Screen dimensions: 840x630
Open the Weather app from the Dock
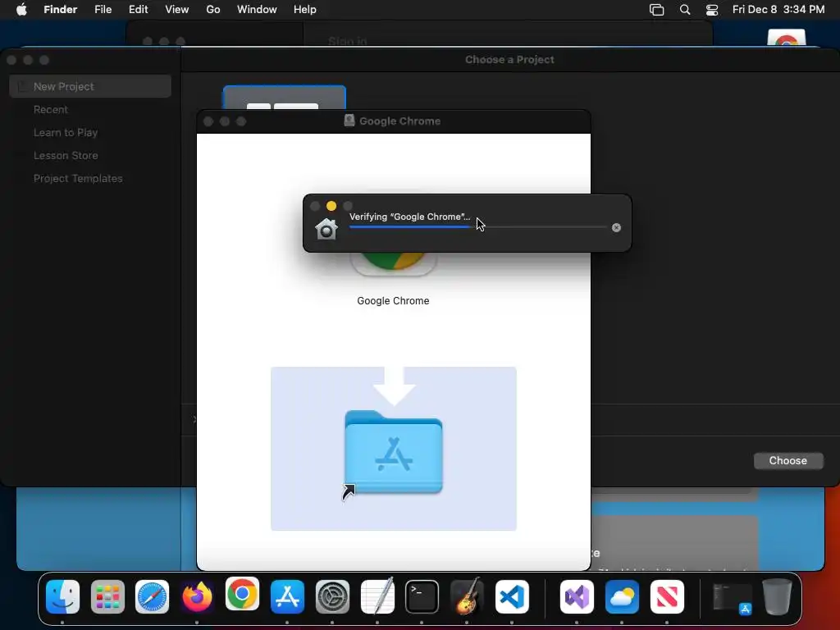(622, 596)
